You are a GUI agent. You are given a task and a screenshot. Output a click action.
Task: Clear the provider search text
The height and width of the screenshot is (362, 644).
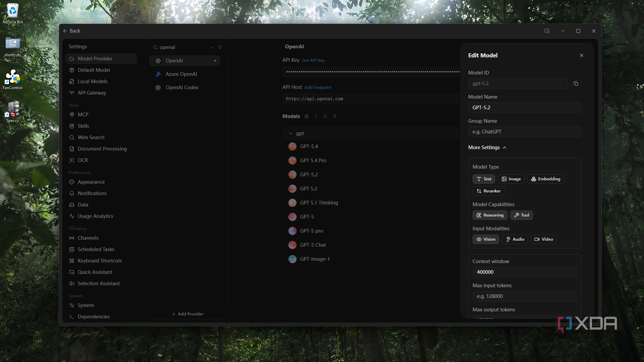211,48
